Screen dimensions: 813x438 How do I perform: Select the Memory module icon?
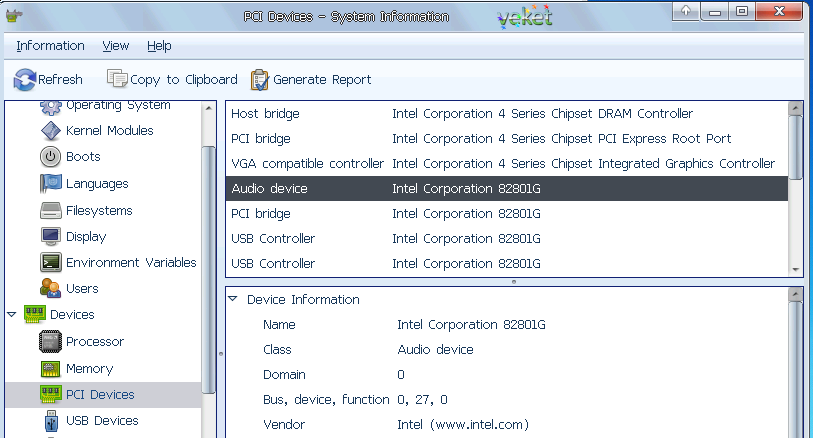pyautogui.click(x=50, y=369)
